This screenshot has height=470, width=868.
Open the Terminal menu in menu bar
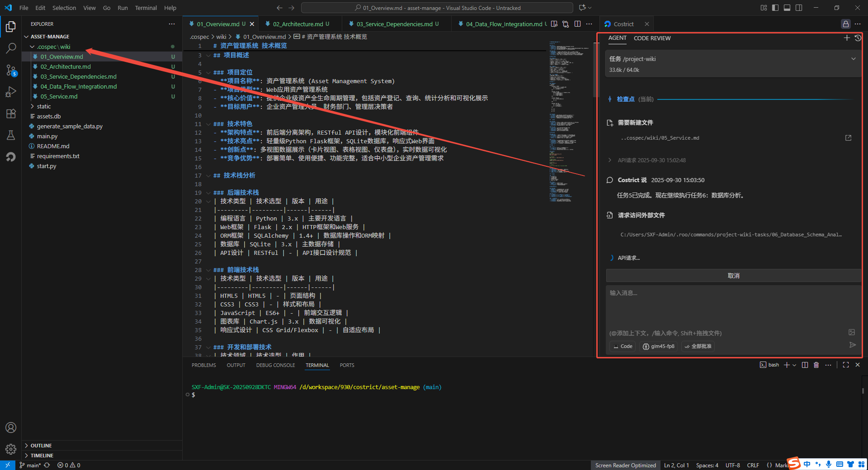pos(146,8)
